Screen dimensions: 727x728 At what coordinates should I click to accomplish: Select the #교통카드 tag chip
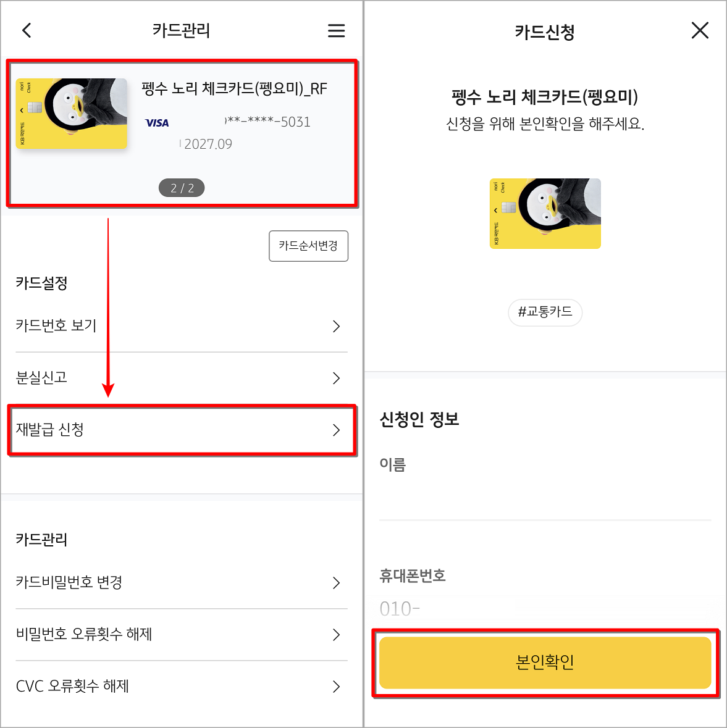tap(545, 312)
